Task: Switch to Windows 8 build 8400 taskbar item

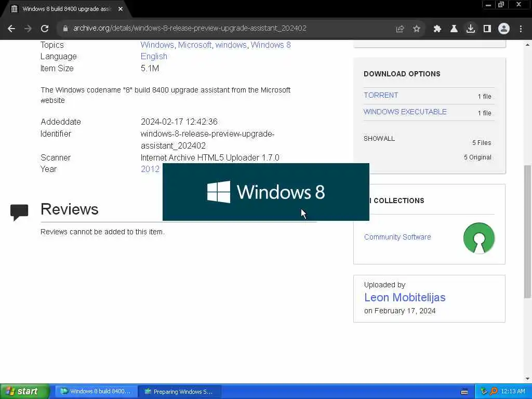Action: [96, 391]
